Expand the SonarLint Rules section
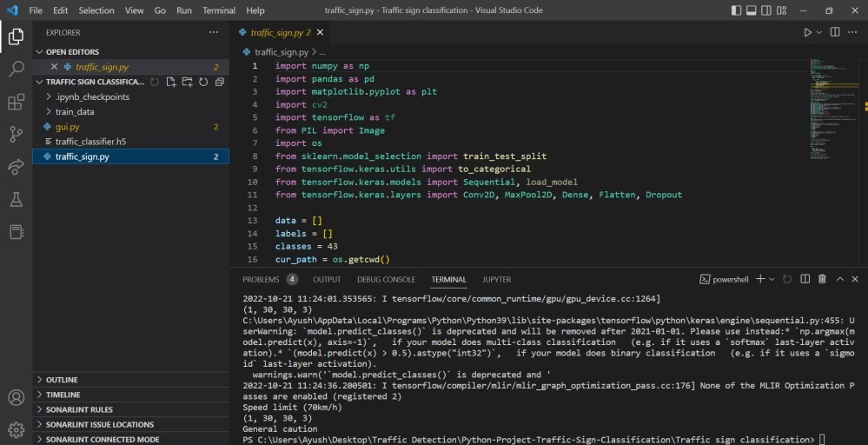Screen dimensions: 868x445 (131, 409)
